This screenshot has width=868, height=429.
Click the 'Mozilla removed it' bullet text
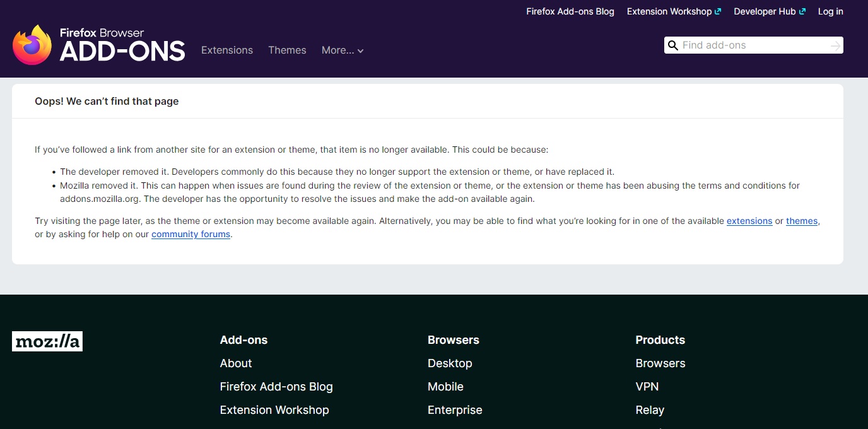point(430,192)
